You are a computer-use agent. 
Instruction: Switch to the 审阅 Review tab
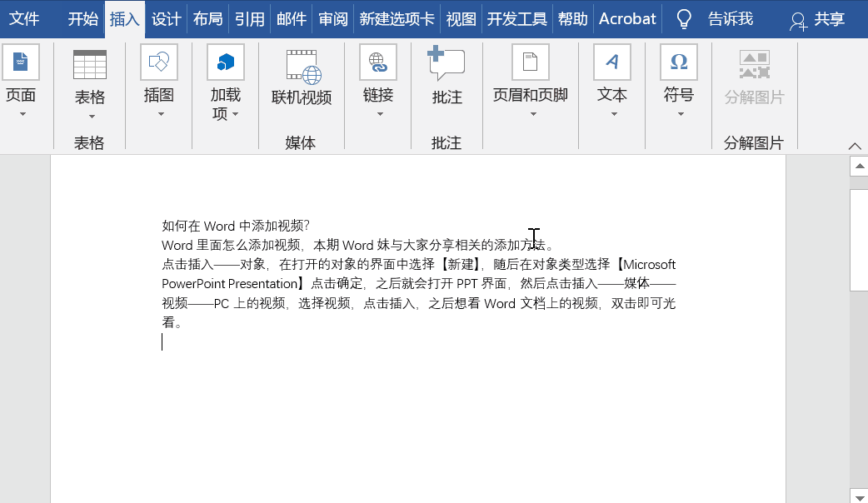tap(333, 19)
